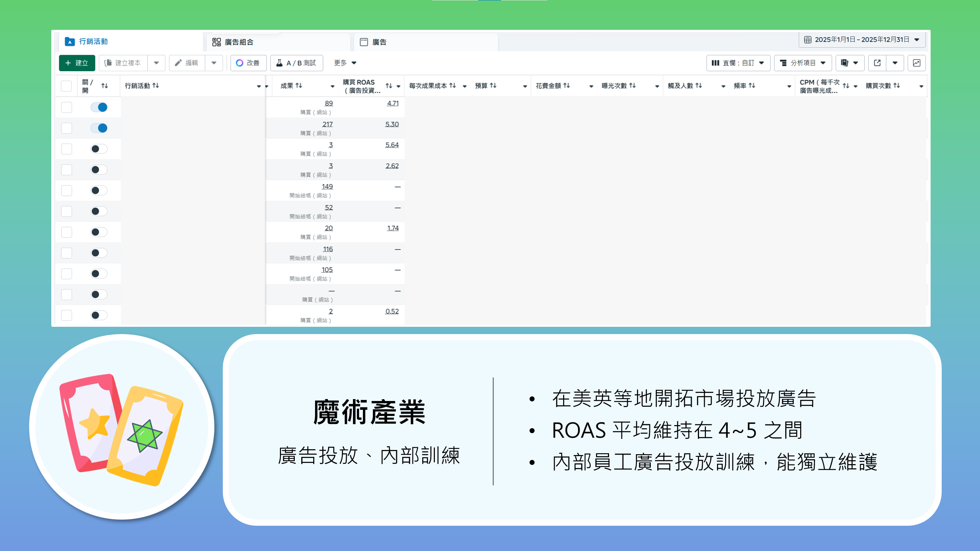Click the 編輯 pencil edit button

coord(187,63)
